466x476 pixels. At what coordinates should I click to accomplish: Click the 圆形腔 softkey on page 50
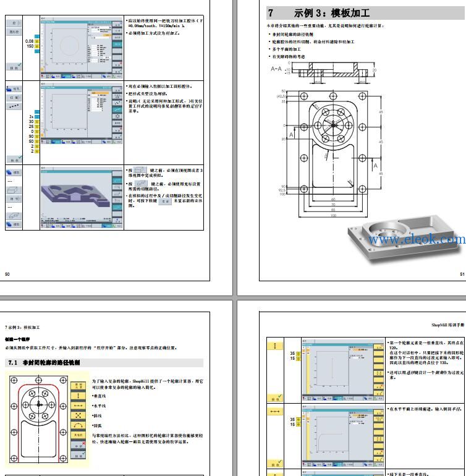(x=14, y=32)
